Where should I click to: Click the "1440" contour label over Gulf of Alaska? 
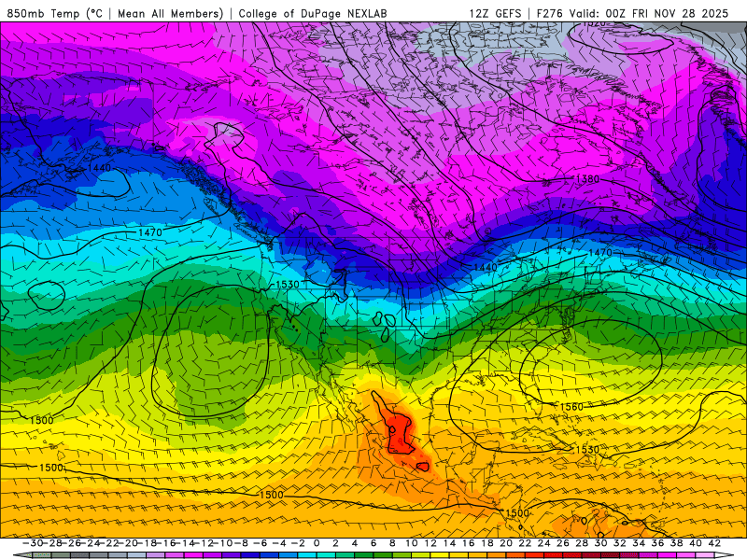(x=99, y=168)
